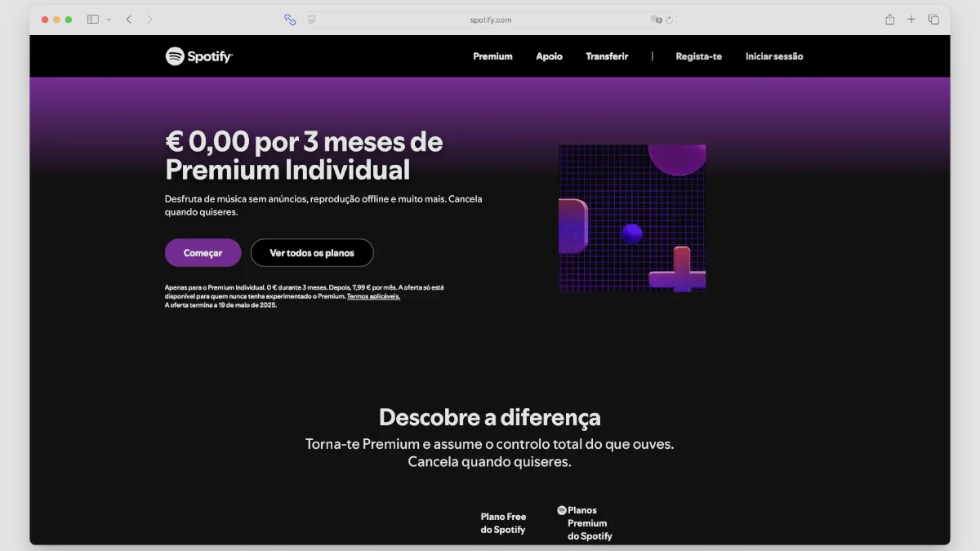Screen dimensions: 980x551
Task: Click the Spotify logo in header
Action: pyautogui.click(x=199, y=56)
